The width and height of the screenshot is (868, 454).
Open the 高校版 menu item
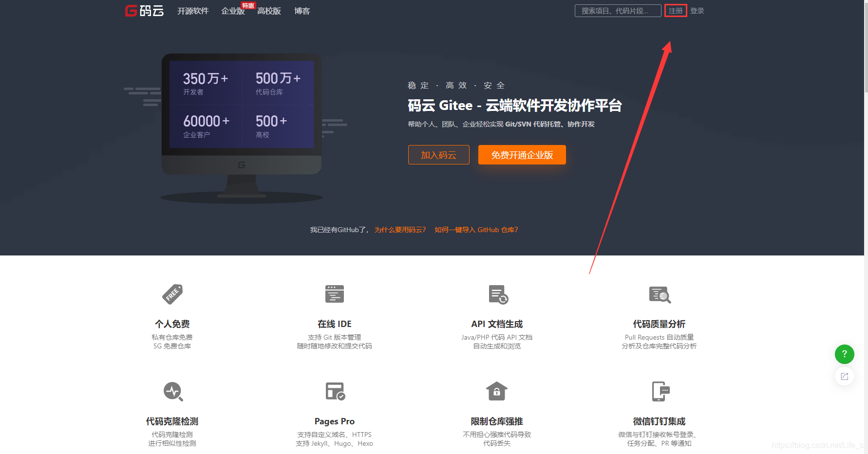pyautogui.click(x=269, y=11)
